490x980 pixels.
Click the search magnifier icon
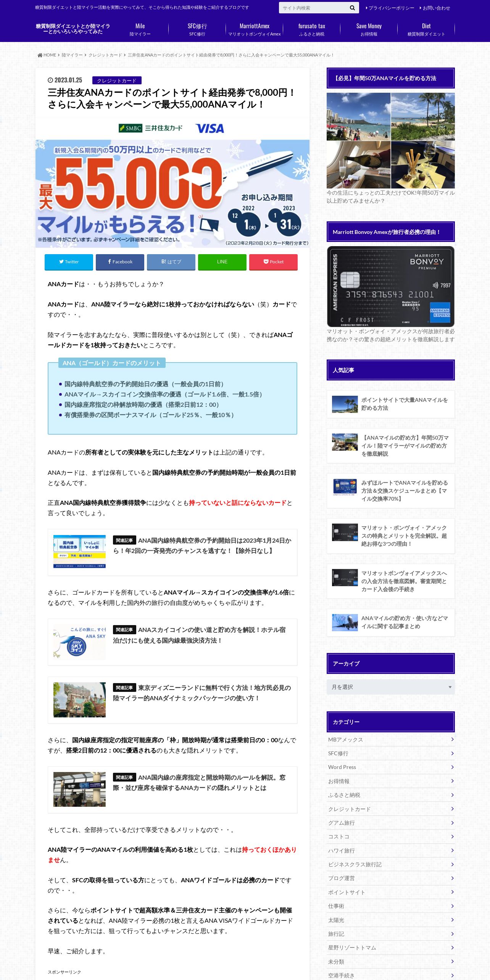point(352,8)
